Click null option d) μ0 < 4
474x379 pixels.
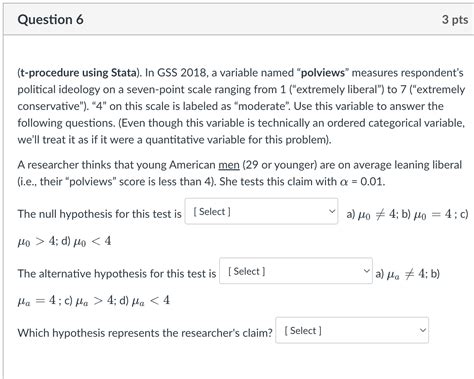click(87, 241)
